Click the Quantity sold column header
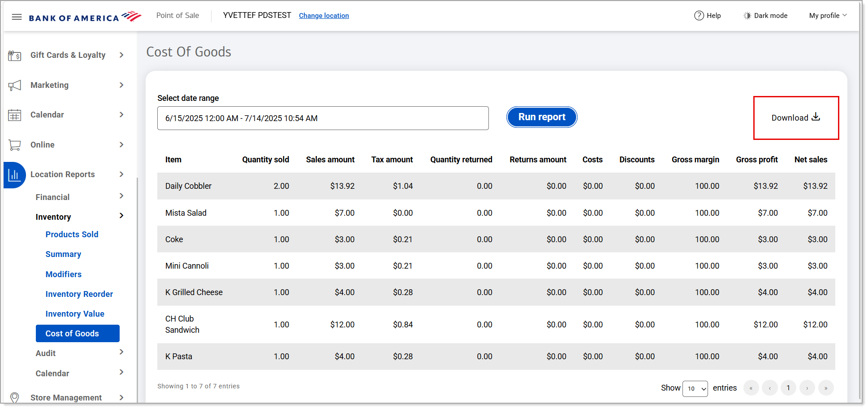This screenshot has height=409, width=868. [266, 160]
